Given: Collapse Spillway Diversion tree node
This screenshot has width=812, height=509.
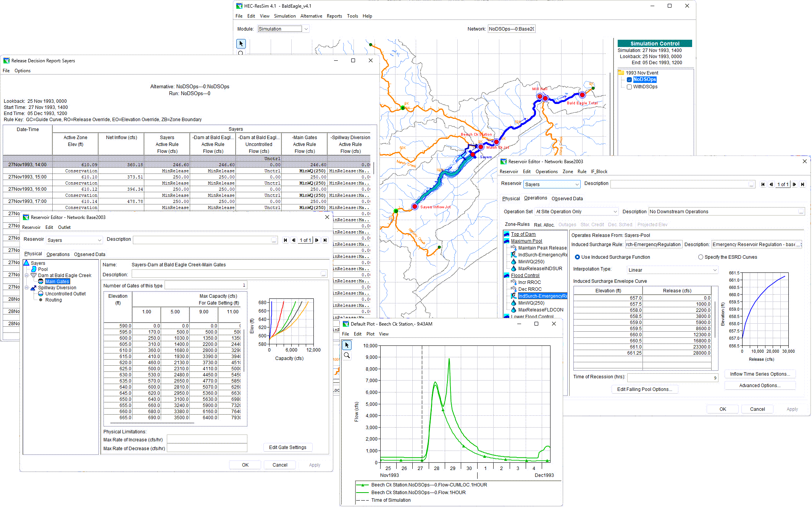Looking at the screenshot, I should (27, 287).
